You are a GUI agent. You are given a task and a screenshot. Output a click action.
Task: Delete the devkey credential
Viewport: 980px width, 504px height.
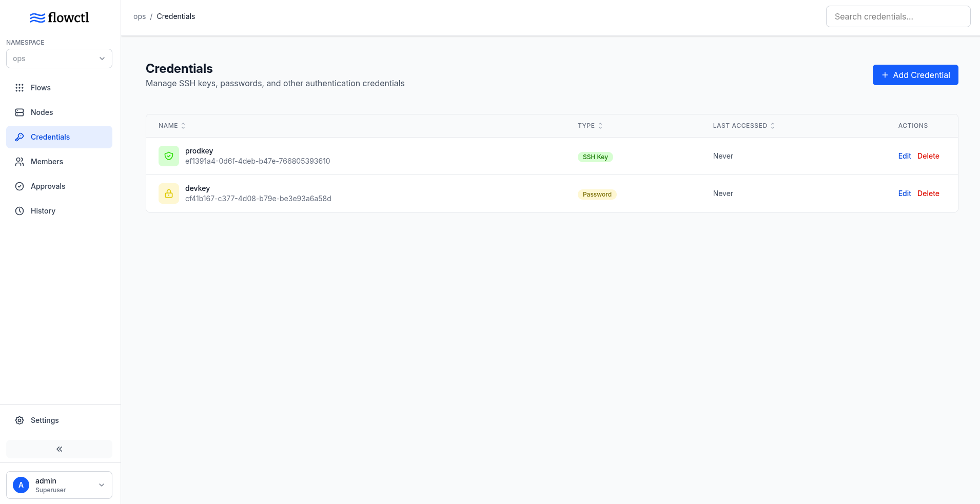click(x=928, y=193)
